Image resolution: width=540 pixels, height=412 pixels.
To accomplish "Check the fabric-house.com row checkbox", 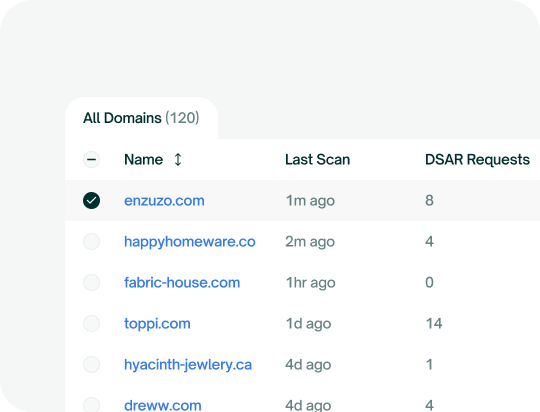I will tap(92, 282).
